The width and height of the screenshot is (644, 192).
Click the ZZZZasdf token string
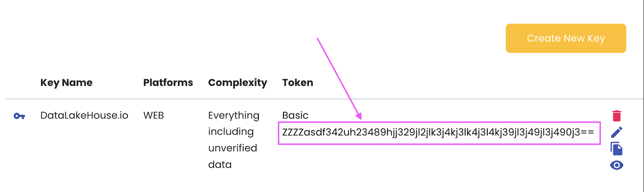coord(437,133)
